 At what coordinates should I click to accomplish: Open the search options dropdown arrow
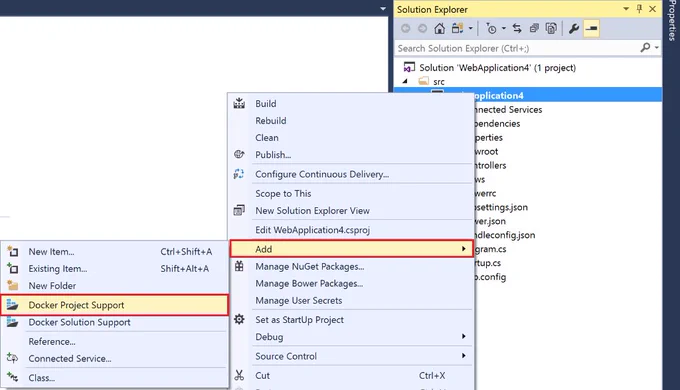pos(657,47)
